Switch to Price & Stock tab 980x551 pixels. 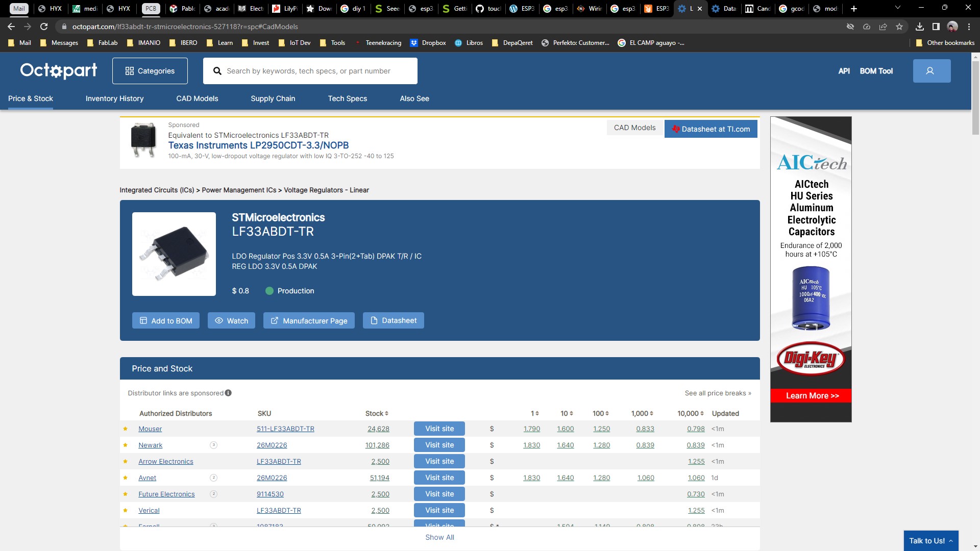coord(31,98)
